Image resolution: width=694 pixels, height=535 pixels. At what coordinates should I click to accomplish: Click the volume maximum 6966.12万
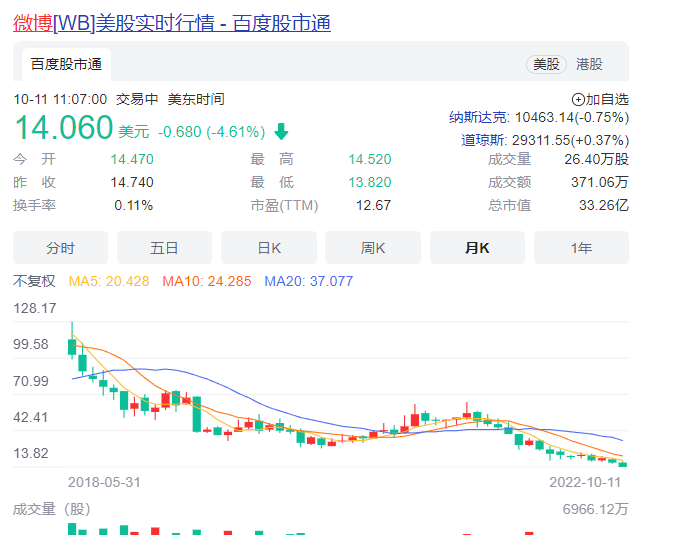tap(595, 509)
